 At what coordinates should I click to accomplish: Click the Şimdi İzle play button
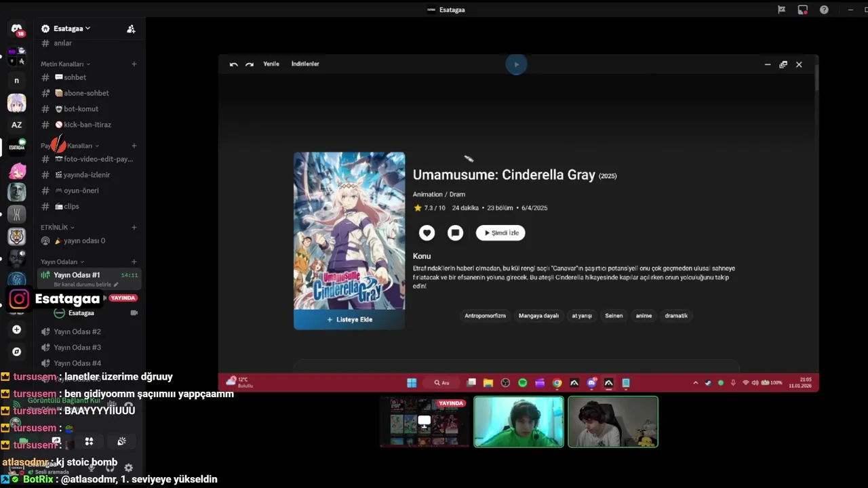[x=500, y=233]
